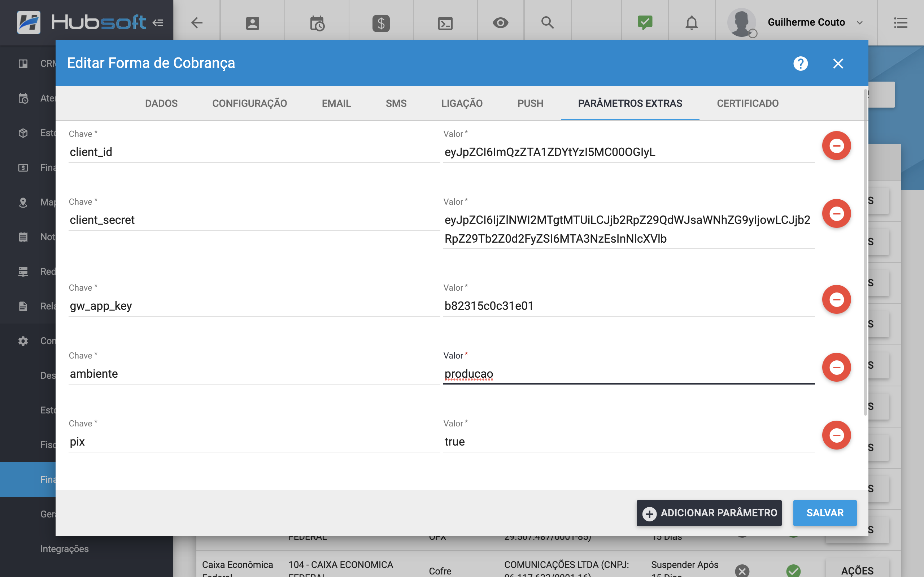This screenshot has height=577, width=924.
Task: Click the back arrow toolbar icon
Action: point(196,23)
